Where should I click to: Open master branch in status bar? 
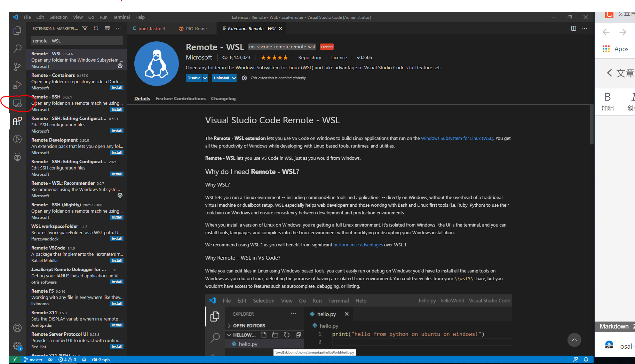(33, 359)
